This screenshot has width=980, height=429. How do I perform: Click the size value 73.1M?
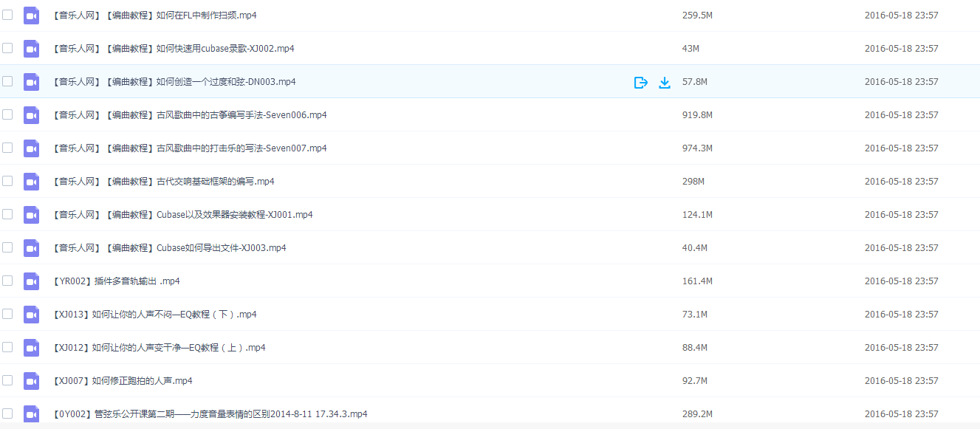695,315
